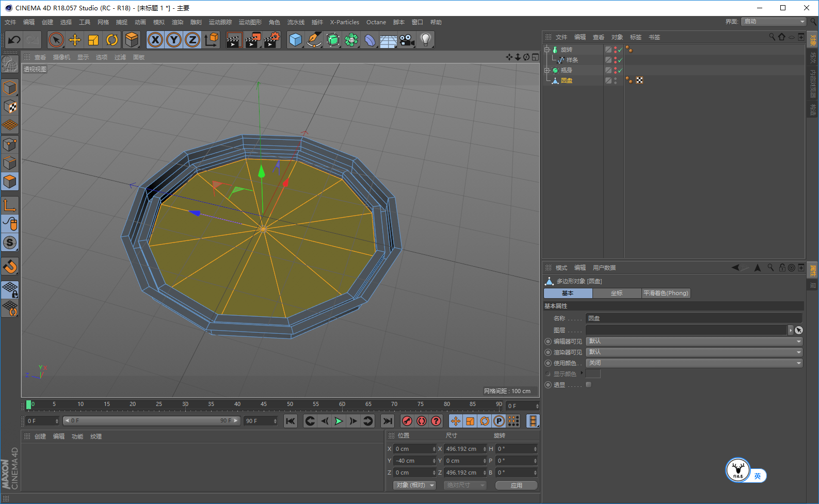Toggle the 透显 checkbox
This screenshot has height=504, width=819.
click(588, 385)
